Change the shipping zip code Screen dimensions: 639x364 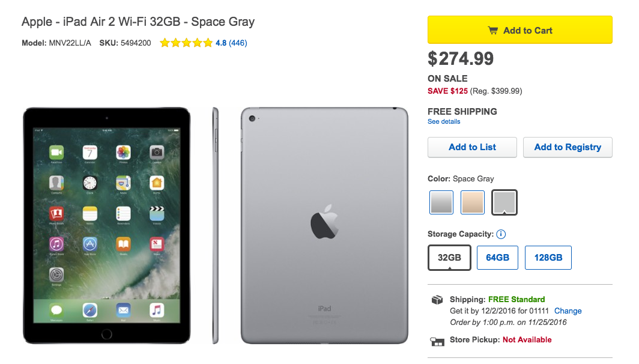coord(568,311)
